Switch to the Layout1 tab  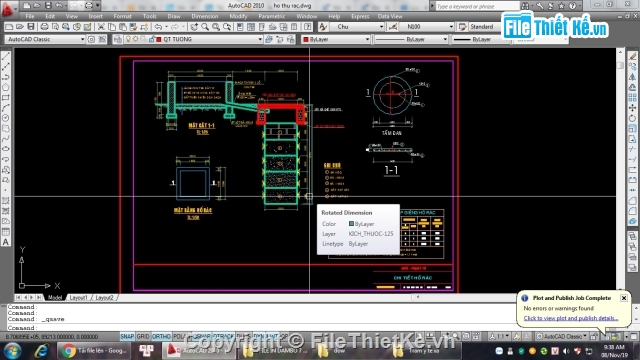click(78, 298)
